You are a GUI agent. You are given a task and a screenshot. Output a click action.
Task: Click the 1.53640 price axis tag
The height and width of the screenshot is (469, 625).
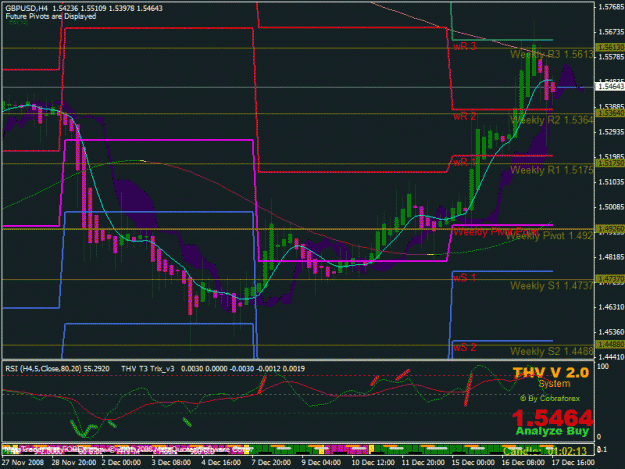coord(610,114)
